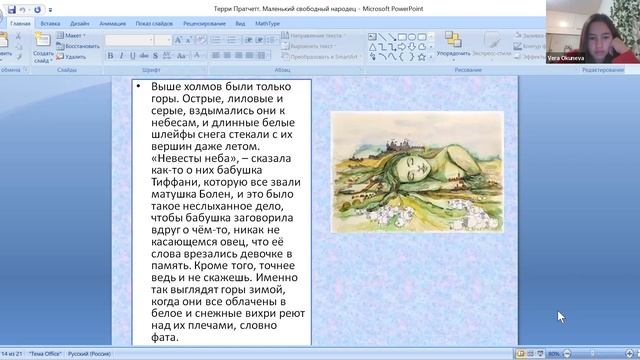Center the text
The width and height of the screenshot is (640, 360).
coord(227,56)
